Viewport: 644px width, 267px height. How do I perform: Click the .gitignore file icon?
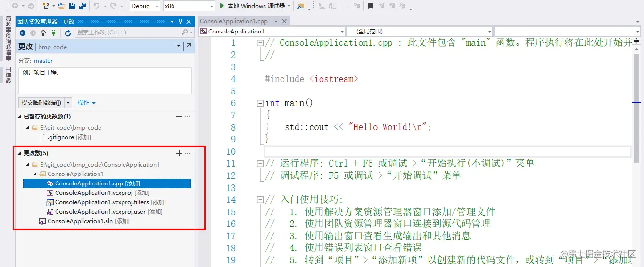click(43, 137)
